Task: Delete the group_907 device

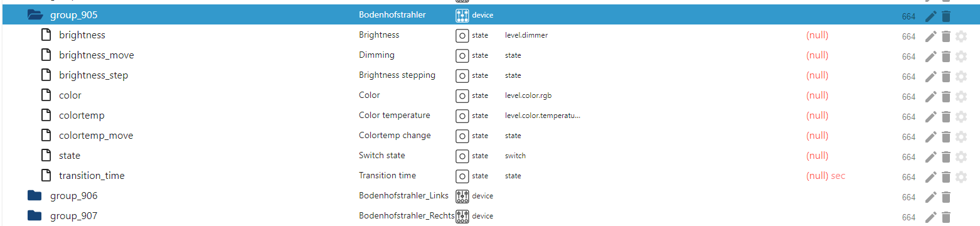Action: pyautogui.click(x=946, y=217)
